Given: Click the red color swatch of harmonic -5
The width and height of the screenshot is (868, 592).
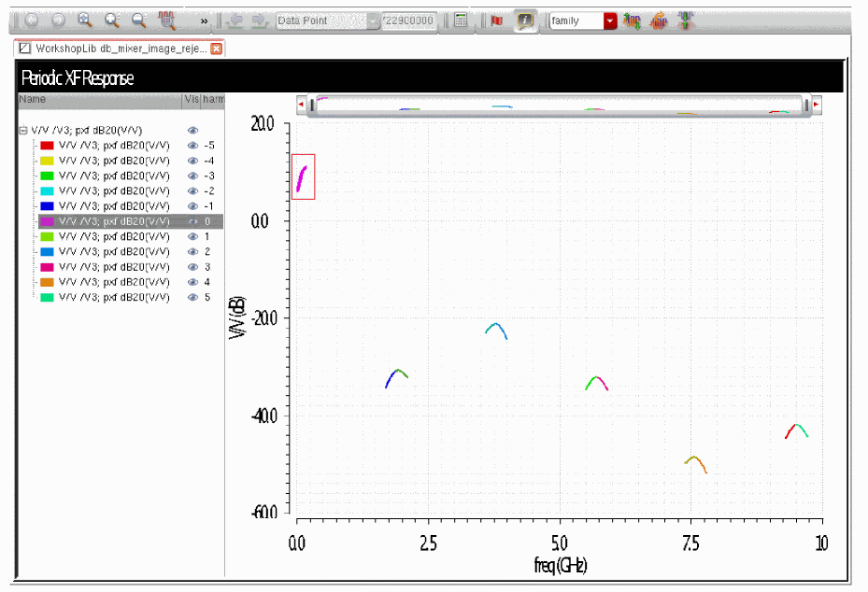Looking at the screenshot, I should (47, 146).
